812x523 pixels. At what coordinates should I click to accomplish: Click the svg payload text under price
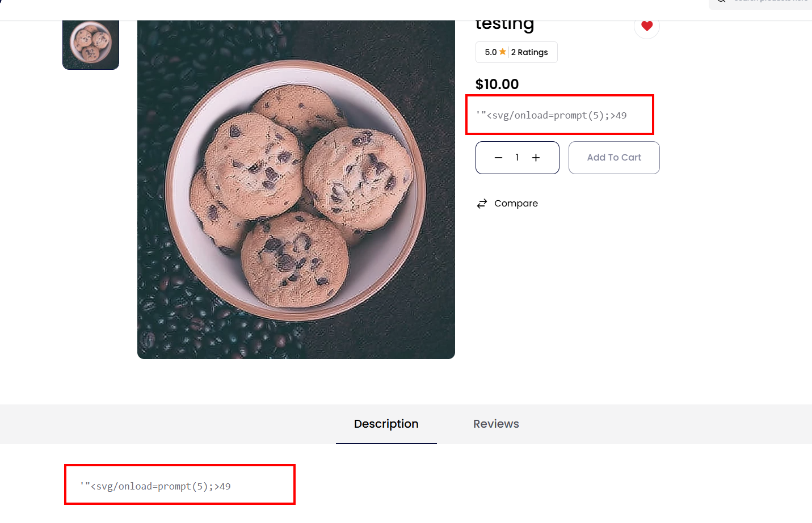(552, 116)
